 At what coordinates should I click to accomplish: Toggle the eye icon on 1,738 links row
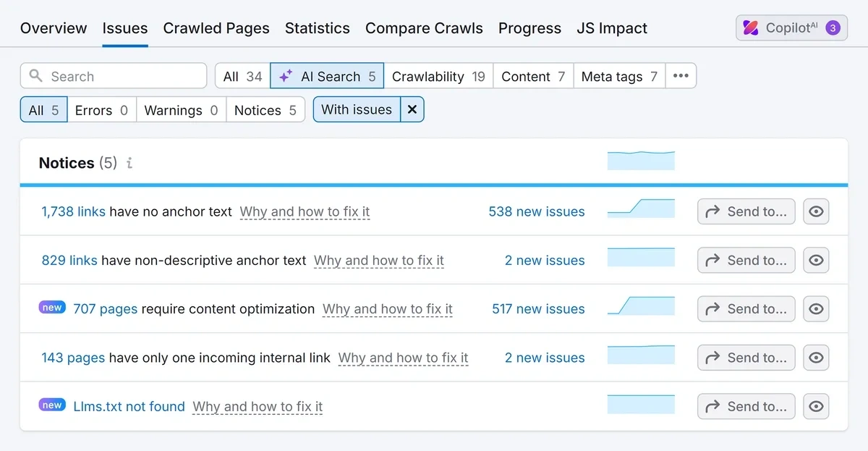[x=816, y=211]
